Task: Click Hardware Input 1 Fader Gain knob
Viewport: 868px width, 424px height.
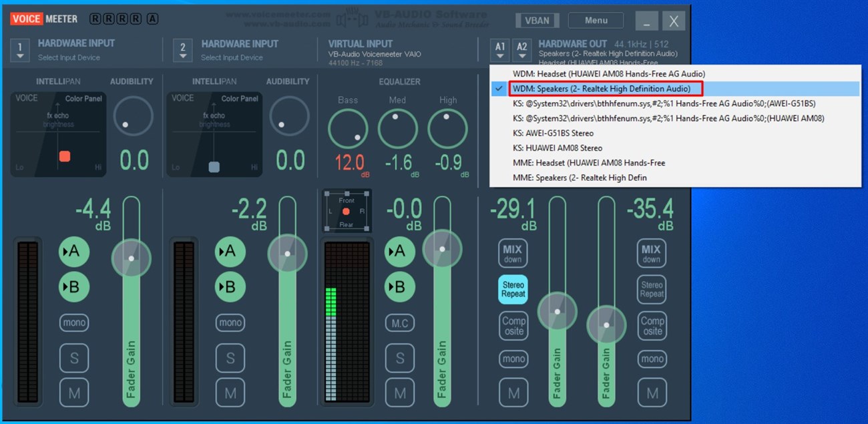Action: [131, 258]
